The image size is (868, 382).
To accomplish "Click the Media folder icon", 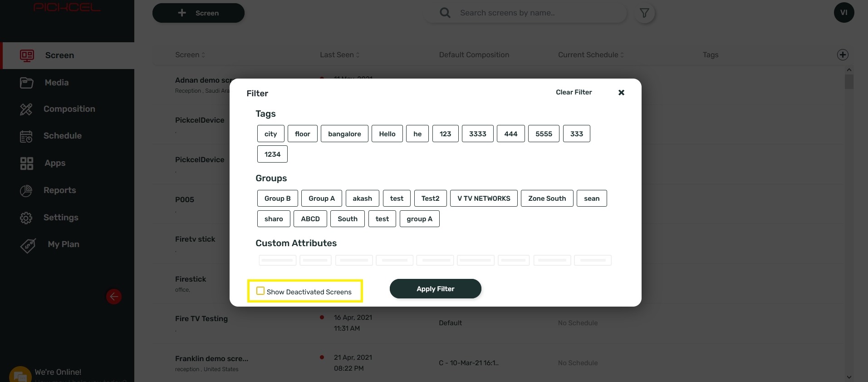I will 26,83.
